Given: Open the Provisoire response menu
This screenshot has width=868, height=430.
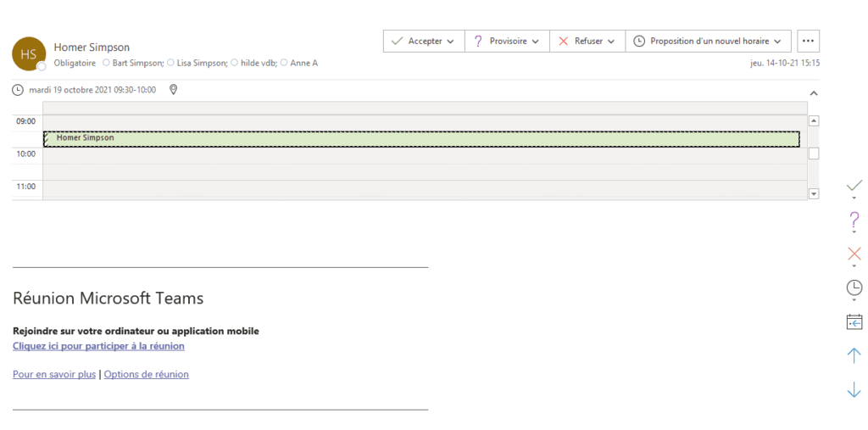Looking at the screenshot, I should click(x=507, y=41).
